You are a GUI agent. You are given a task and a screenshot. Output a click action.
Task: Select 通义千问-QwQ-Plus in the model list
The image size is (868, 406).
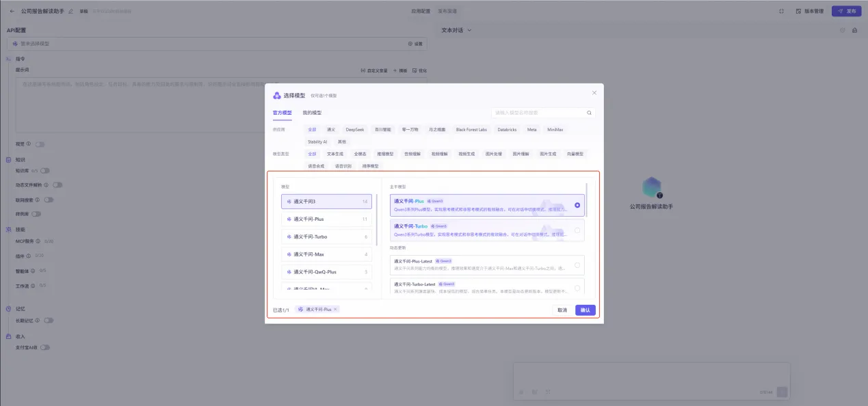327,272
